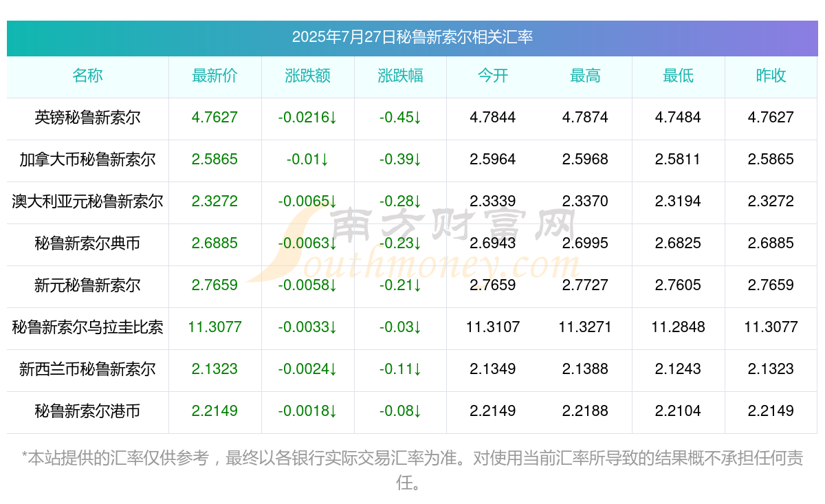Screen dimensions: 825x504
Task: Click the change value -0.01↓
Action: [307, 160]
